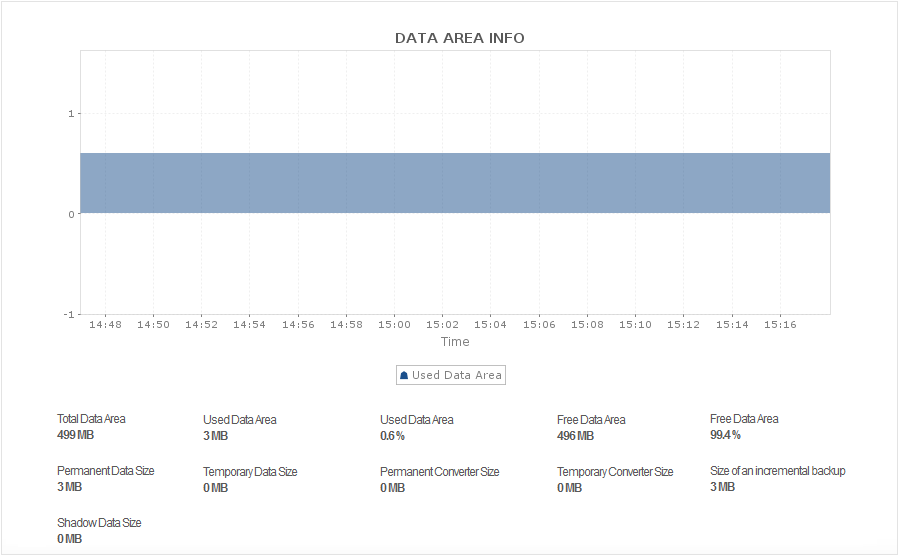The height and width of the screenshot is (559, 900).
Task: Select the 15:16 time axis label
Action: (780, 325)
